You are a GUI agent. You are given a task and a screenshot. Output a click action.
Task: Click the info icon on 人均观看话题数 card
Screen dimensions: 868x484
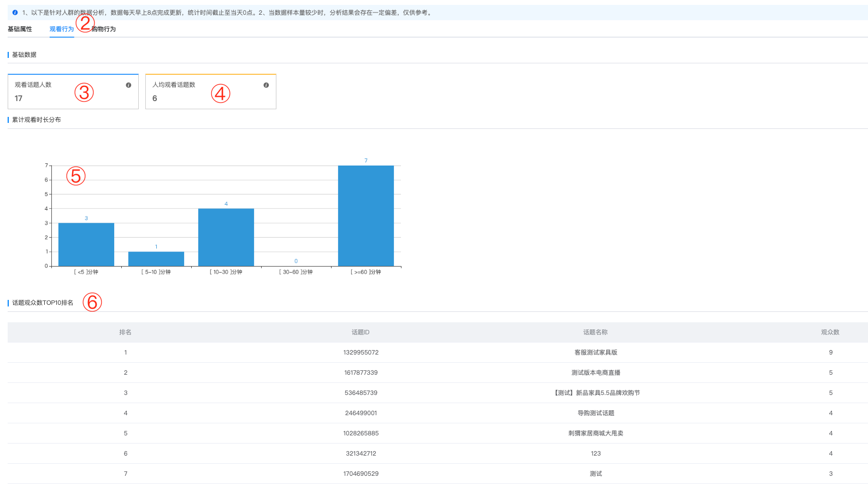266,85
